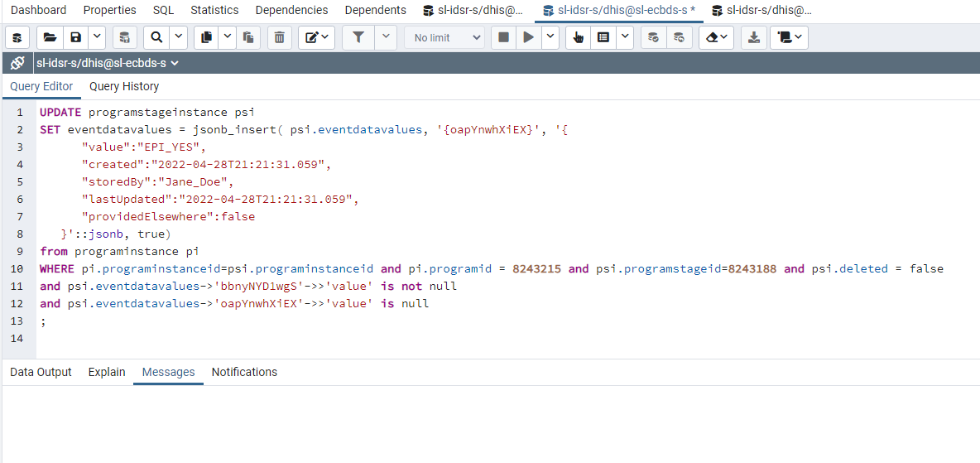Image resolution: width=980 pixels, height=463 pixels.
Task: Open the Dependencies tab
Action: coord(291,10)
